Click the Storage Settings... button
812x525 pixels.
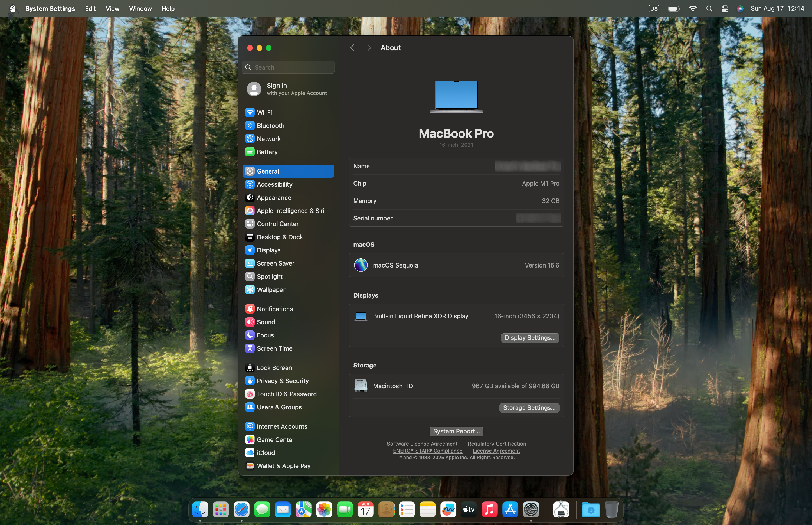[529, 408]
